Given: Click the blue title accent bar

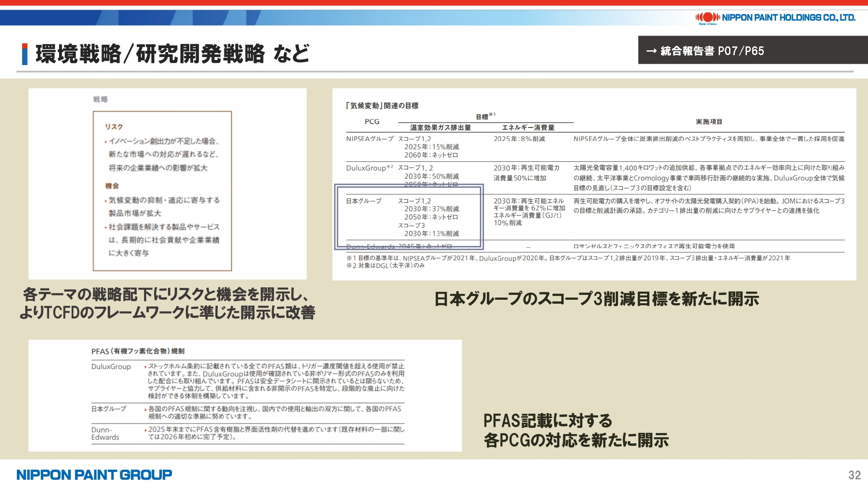Looking at the screenshot, I should tap(25, 54).
